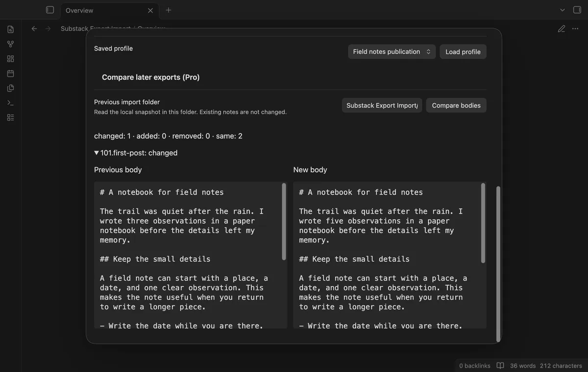Open templates icon in ribbon
The image size is (588, 372).
pos(10,88)
